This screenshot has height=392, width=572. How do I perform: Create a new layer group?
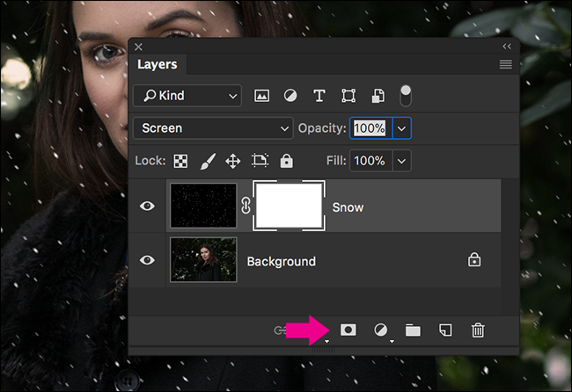(x=413, y=330)
